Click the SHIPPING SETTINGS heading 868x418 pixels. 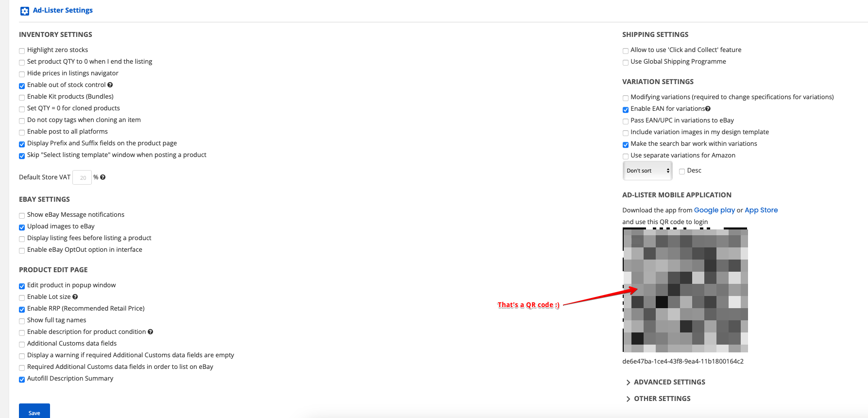click(655, 35)
